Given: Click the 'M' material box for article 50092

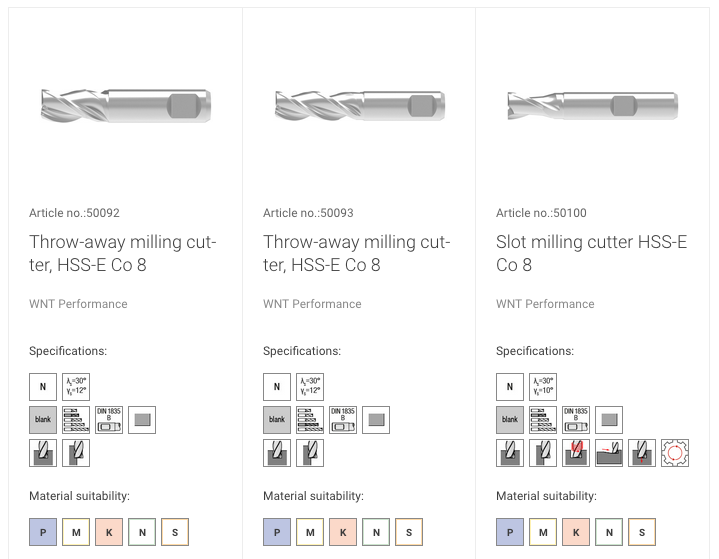Looking at the screenshot, I should click(x=76, y=532).
